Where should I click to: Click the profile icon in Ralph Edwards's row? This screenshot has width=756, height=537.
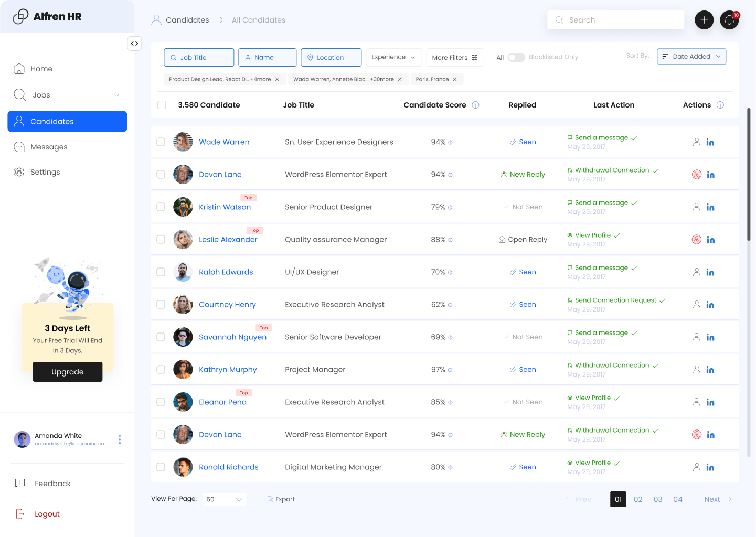click(696, 272)
